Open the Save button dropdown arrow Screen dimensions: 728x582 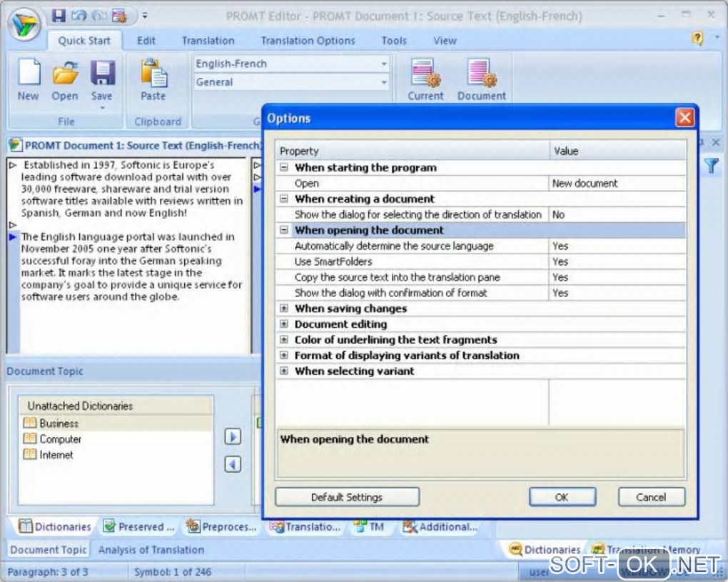point(102,108)
